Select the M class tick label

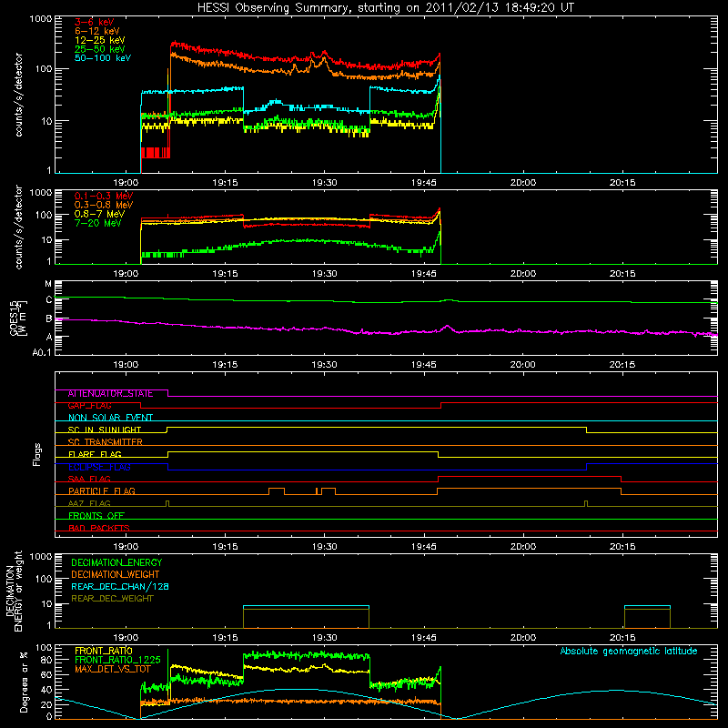coord(48,284)
